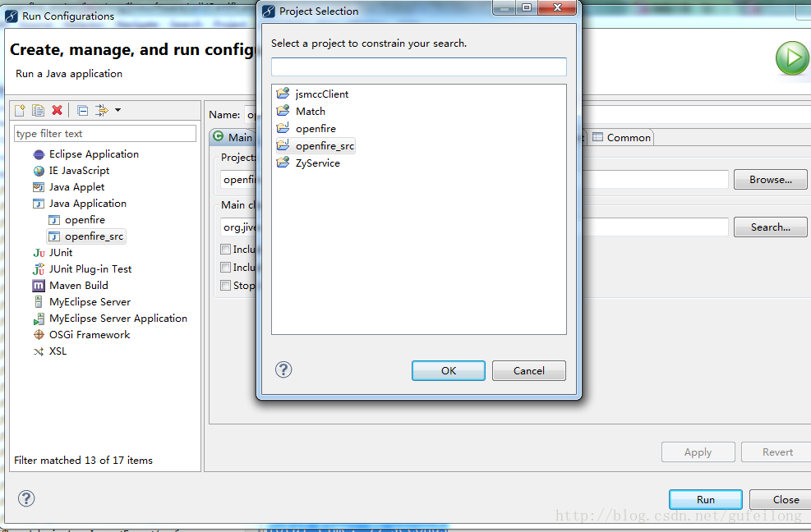Cancel the Project Selection dialog
Screen dimensions: 811x532
click(x=528, y=371)
